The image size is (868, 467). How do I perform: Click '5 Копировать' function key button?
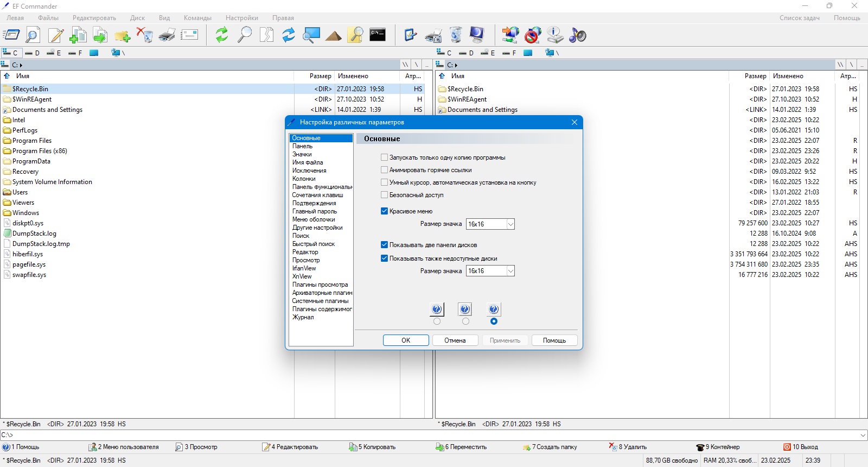pos(372,447)
